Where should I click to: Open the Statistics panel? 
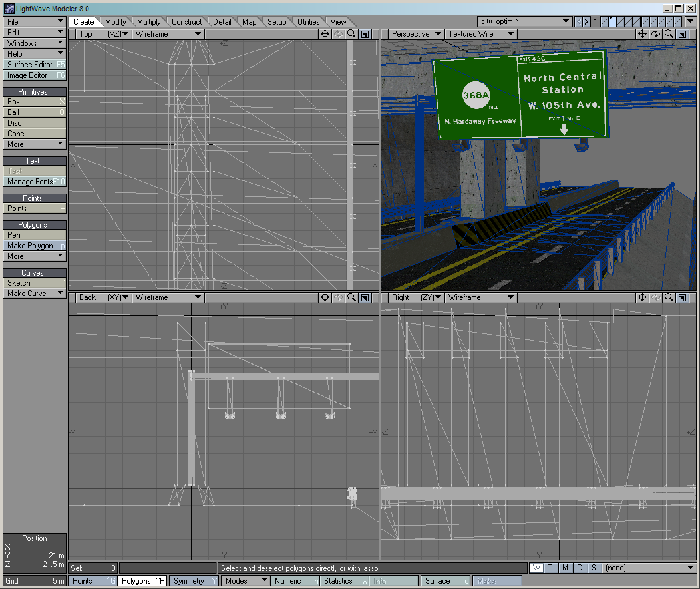[x=345, y=581]
